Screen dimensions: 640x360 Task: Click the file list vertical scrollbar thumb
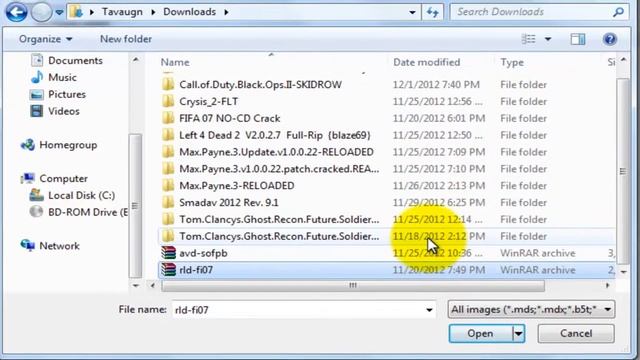point(623,171)
